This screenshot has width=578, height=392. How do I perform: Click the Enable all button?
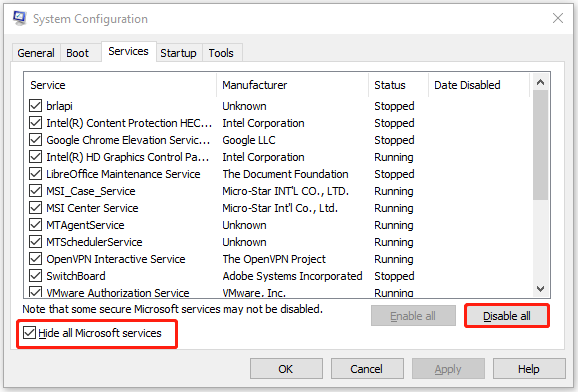point(413,316)
